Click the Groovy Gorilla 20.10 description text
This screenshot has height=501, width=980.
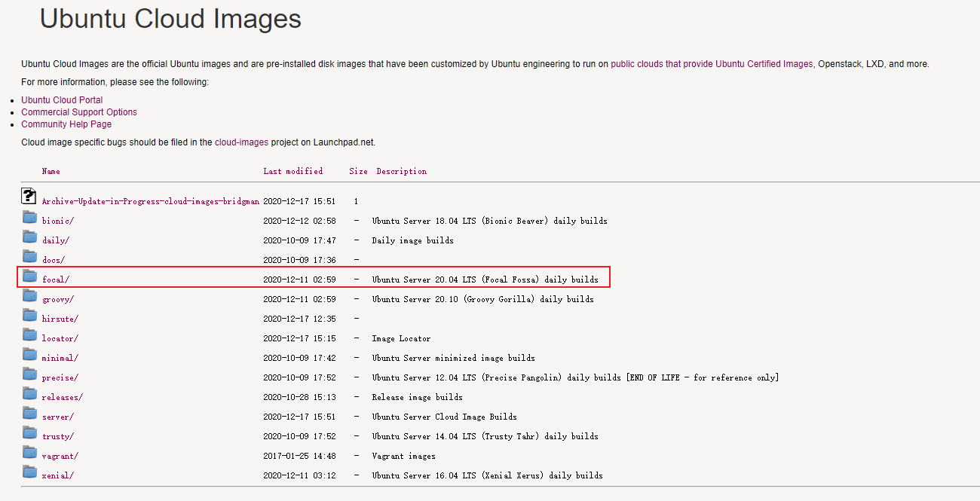482,299
